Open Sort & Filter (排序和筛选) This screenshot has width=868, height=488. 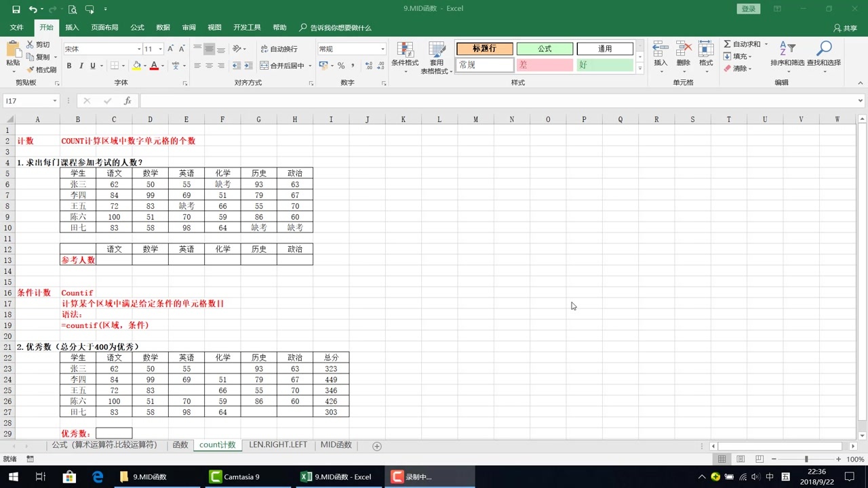(x=787, y=54)
